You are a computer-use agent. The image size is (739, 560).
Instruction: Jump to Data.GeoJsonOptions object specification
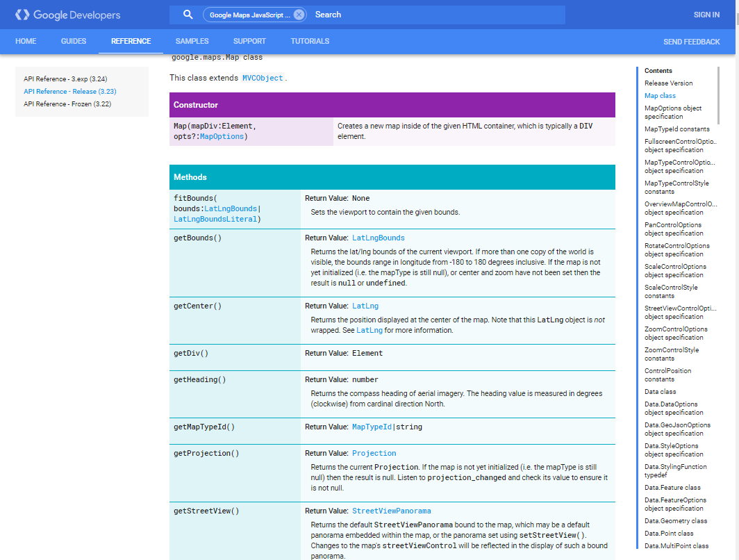pos(677,429)
